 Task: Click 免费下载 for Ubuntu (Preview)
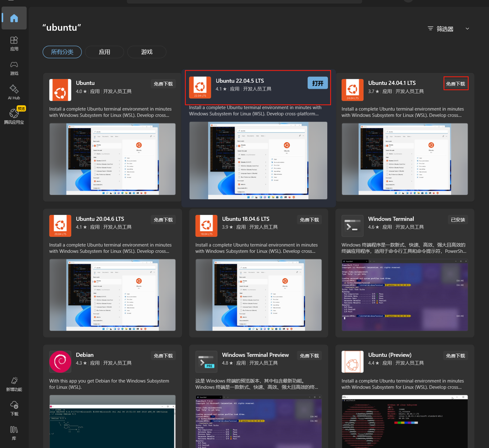456,356
